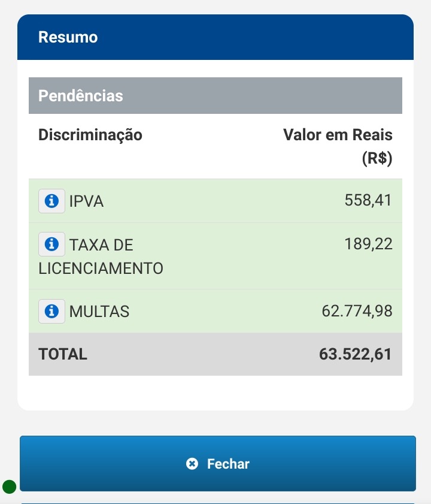Click the fines amount 62.774,98
Screen dimensions: 431x504
357,311
